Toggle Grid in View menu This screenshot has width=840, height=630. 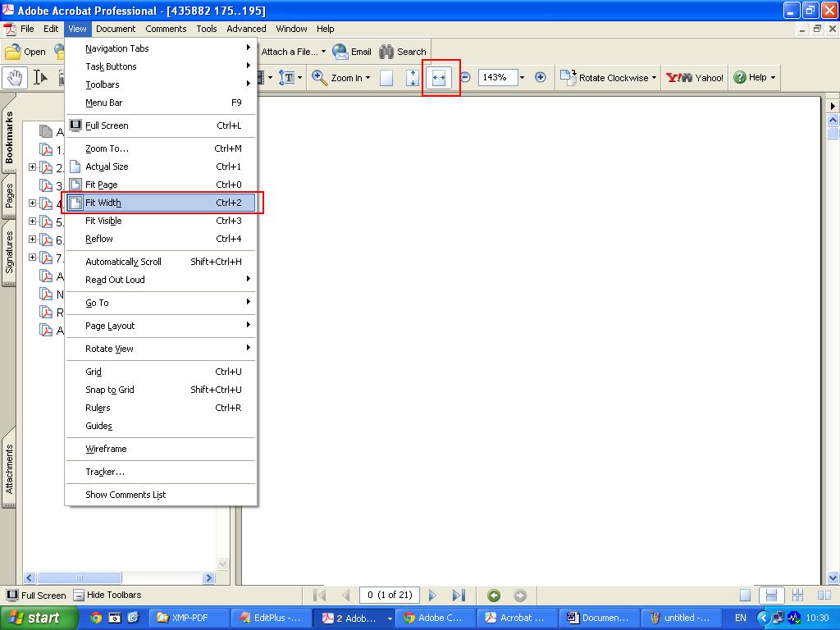(x=160, y=372)
